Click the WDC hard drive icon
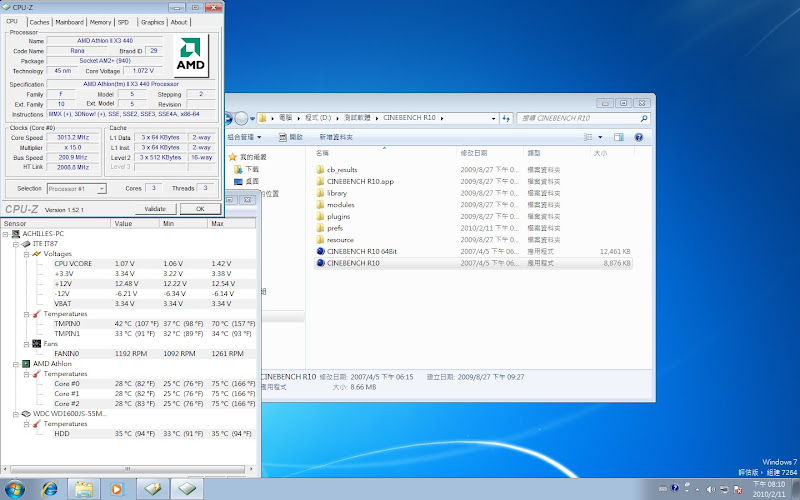800x500 pixels. [26, 414]
